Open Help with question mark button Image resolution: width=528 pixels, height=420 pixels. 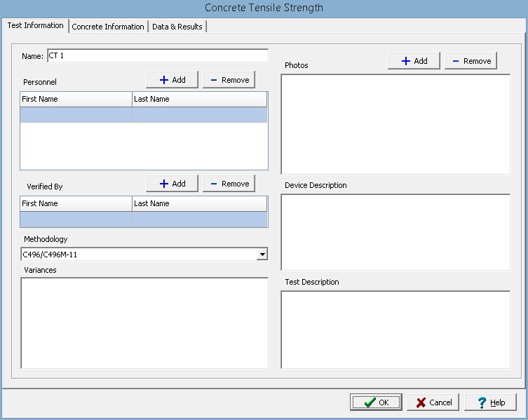click(490, 402)
